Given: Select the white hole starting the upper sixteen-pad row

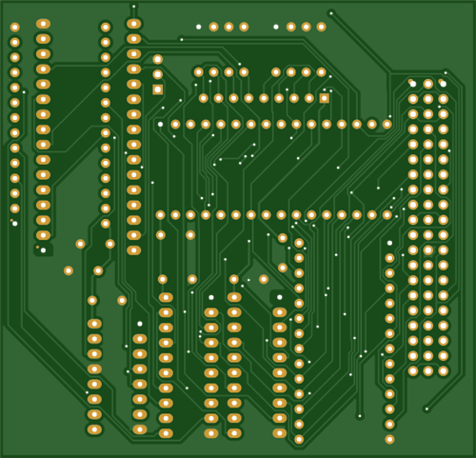Looking at the screenshot, I should [x=161, y=125].
